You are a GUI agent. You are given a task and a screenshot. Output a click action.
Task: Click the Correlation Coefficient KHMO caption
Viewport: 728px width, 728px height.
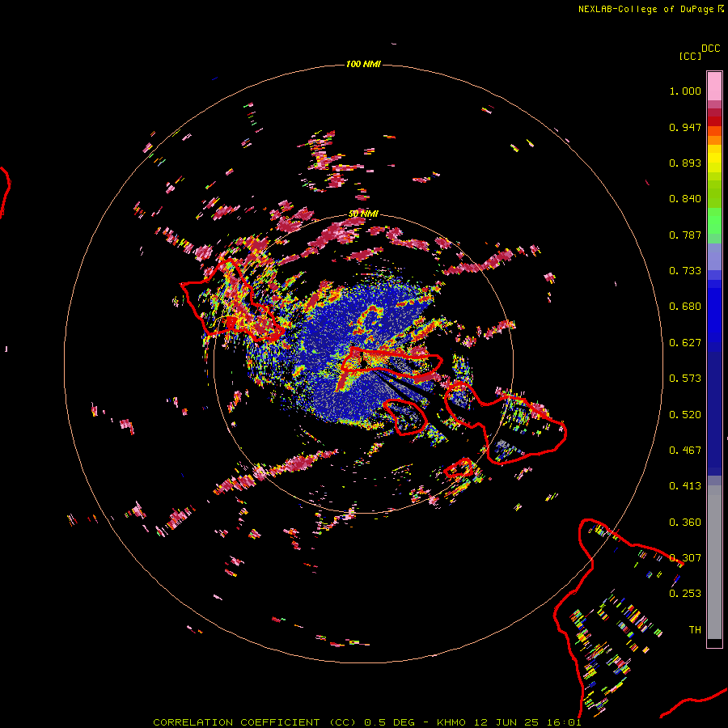pos(366,722)
